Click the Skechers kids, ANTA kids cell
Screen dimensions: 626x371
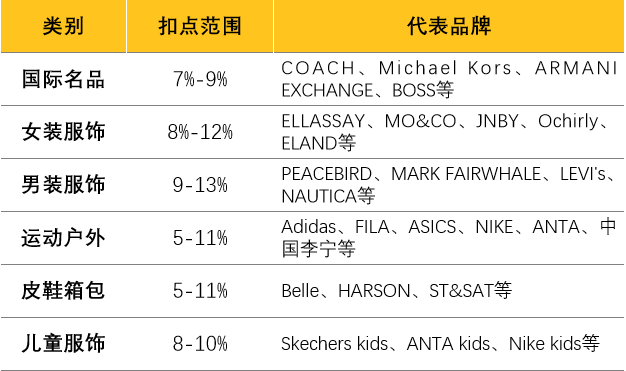[449, 344]
